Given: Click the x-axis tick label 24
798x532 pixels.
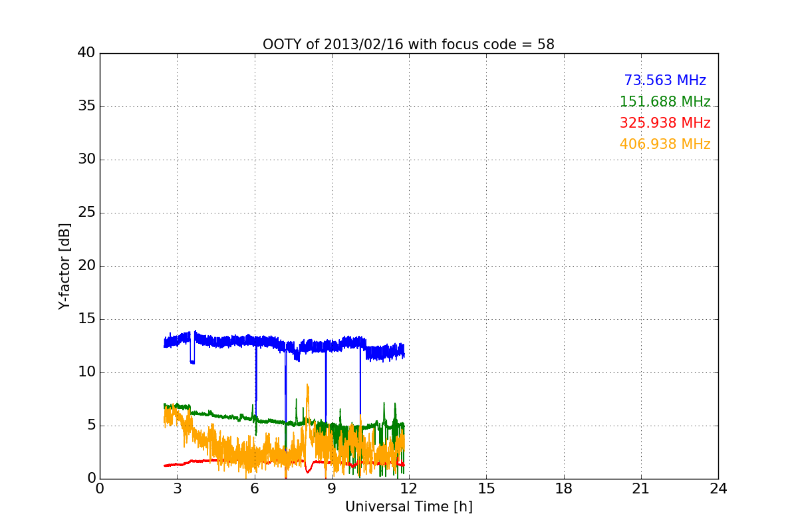Looking at the screenshot, I should click(x=718, y=489).
